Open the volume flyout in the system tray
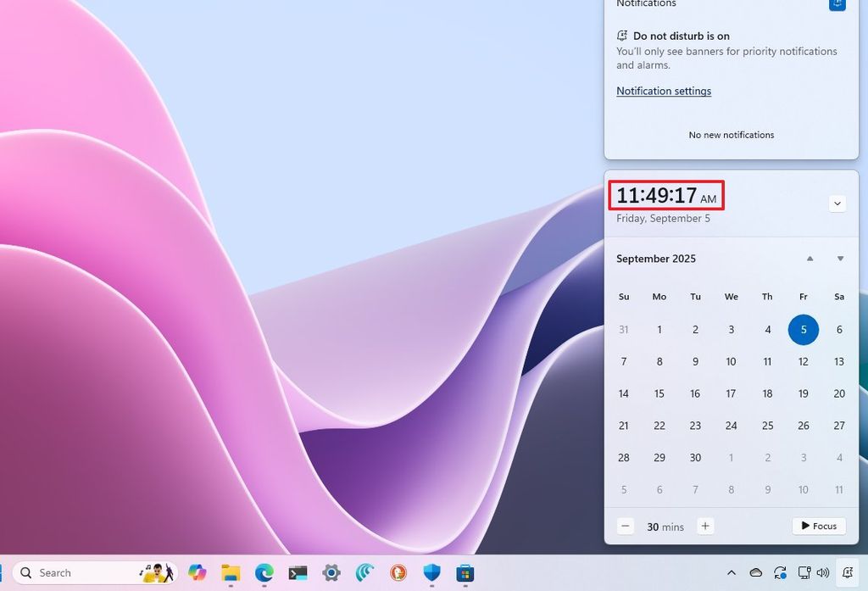This screenshot has height=591, width=868. (x=822, y=572)
